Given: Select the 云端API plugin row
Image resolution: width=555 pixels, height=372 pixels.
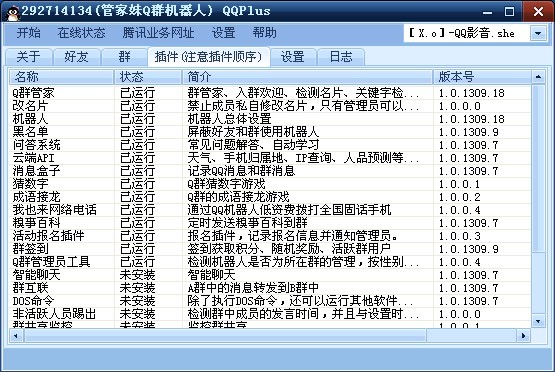Looking at the screenshot, I should pyautogui.click(x=270, y=158).
